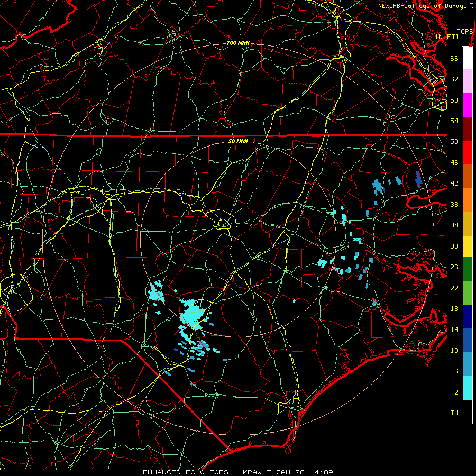
Task: Click the '54' legend value label
Action: 454,121
